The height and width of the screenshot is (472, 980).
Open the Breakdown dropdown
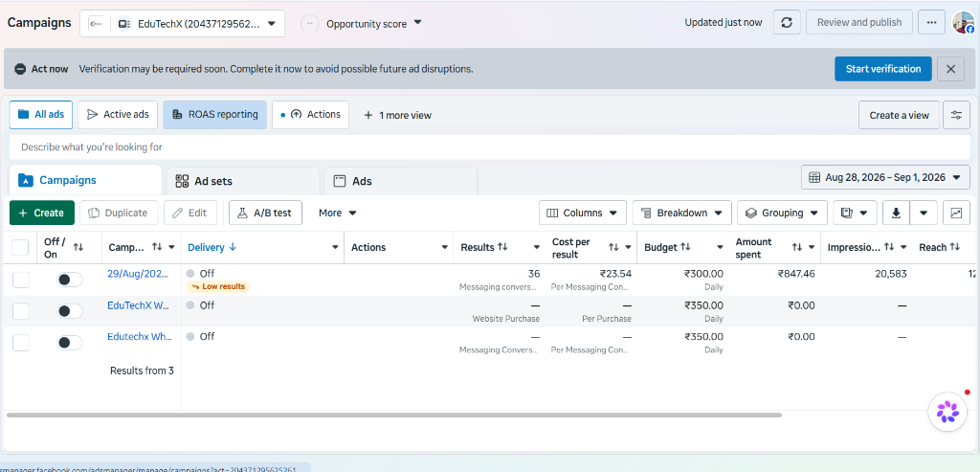click(x=681, y=213)
